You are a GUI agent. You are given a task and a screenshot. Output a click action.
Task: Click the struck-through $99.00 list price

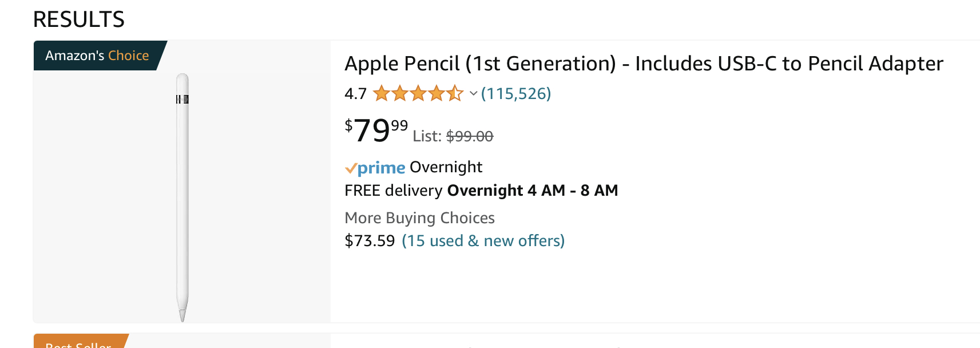click(x=469, y=136)
